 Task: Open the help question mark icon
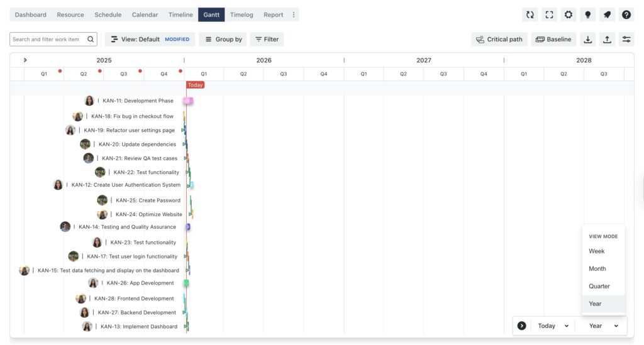tap(626, 15)
